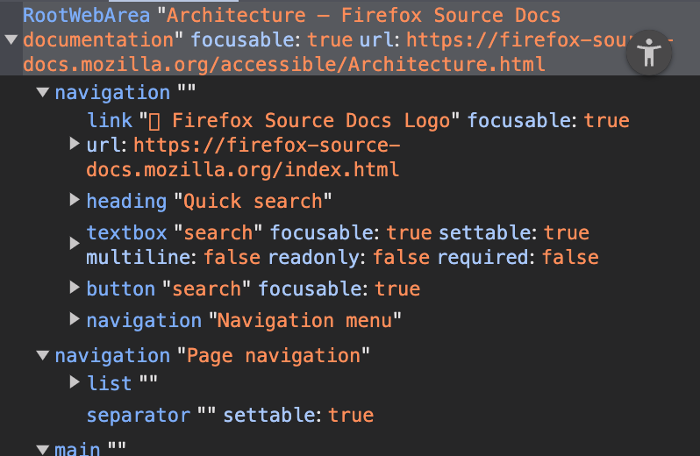This screenshot has height=456, width=700.
Task: Collapse the navigation "Page navigation" node
Action: click(x=43, y=356)
